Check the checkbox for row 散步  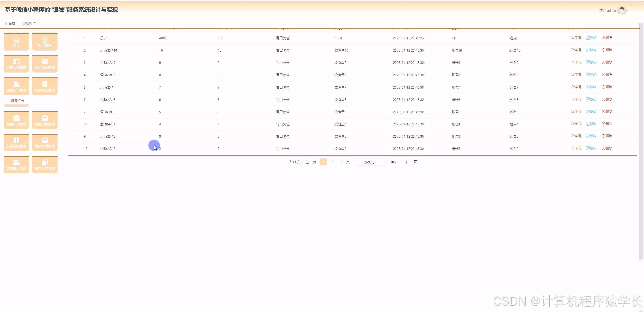point(72,38)
